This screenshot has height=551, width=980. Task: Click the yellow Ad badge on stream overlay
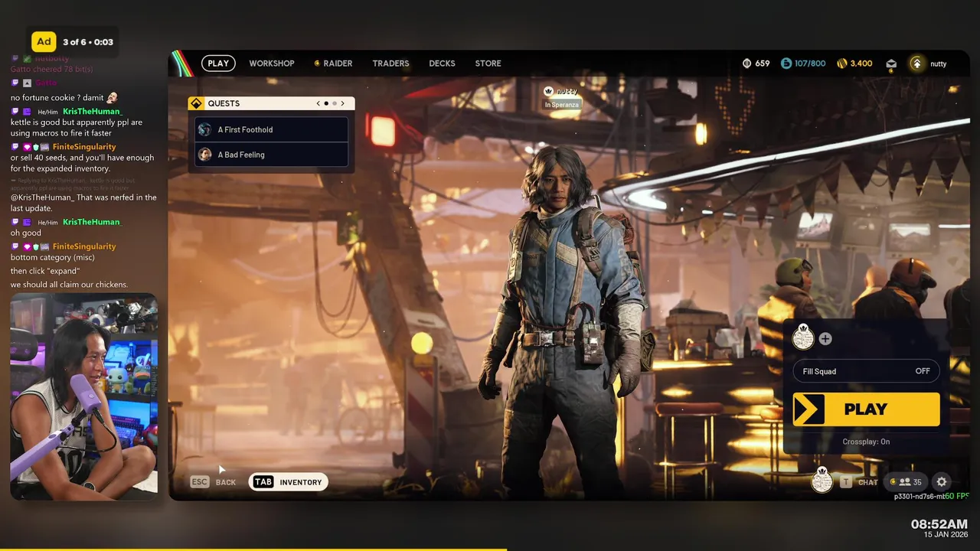click(x=44, y=41)
